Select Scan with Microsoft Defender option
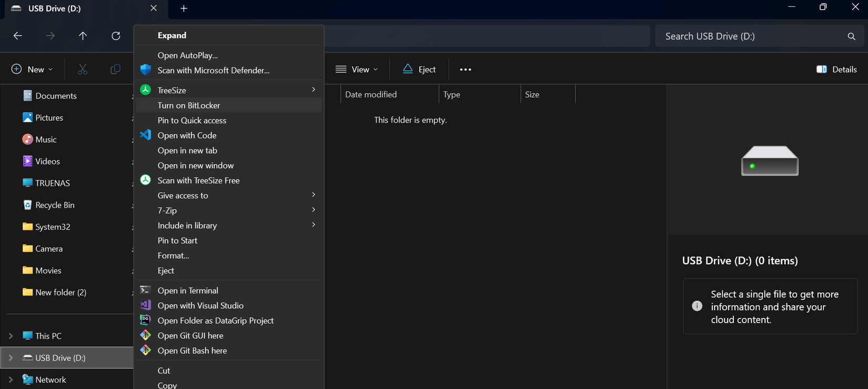The height and width of the screenshot is (389, 868). 213,70
